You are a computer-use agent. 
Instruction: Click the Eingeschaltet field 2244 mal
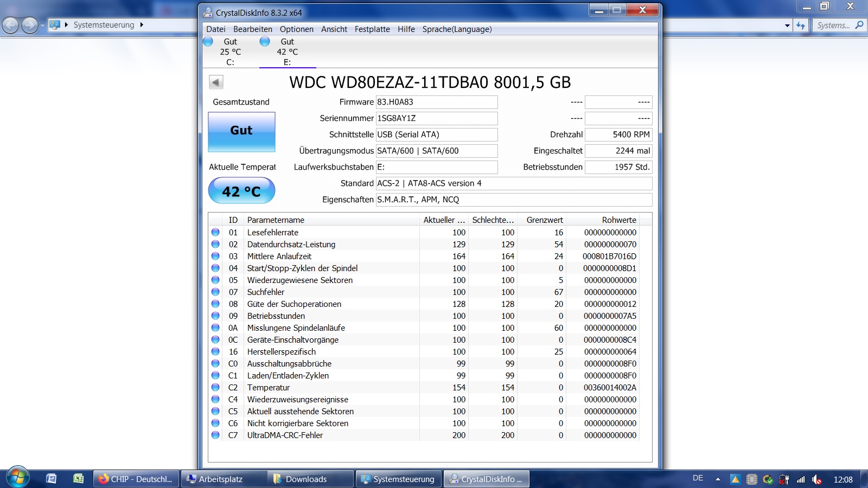618,151
